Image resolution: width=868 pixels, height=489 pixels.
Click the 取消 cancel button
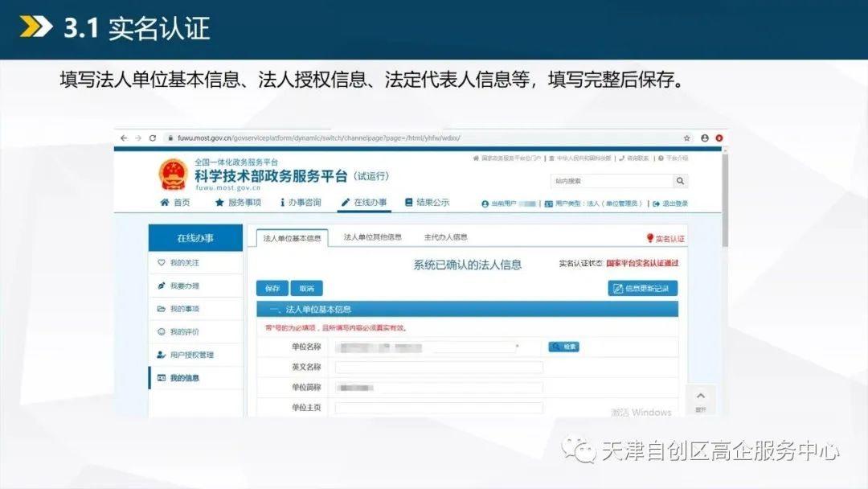pos(307,289)
